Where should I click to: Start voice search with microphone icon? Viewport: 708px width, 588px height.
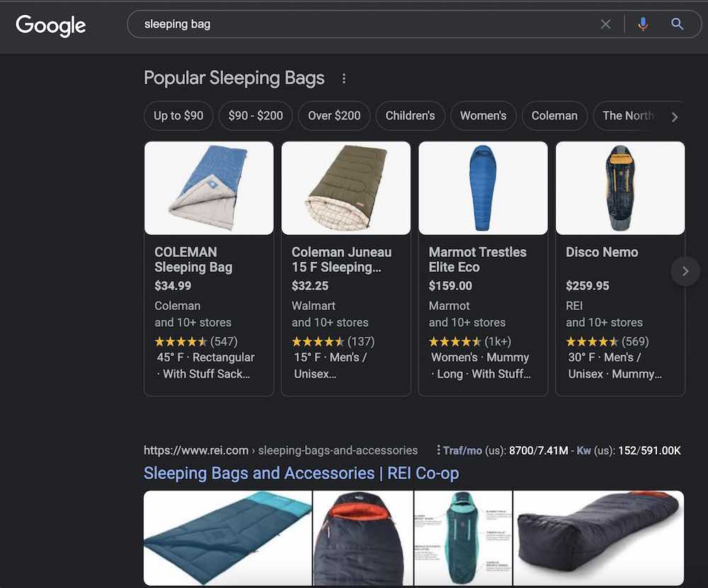[642, 24]
